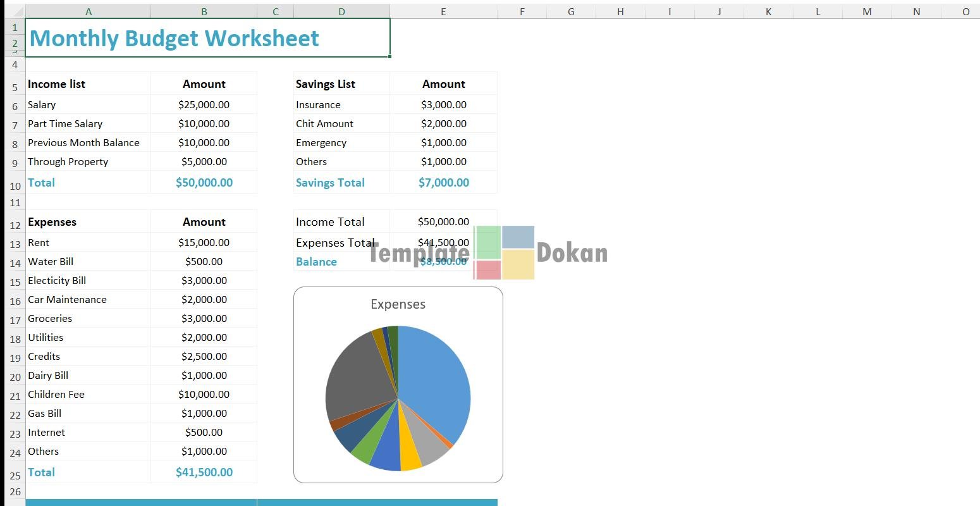Screen dimensions: 980x506
Task: Click the Emergency savings $1,000.00 cell
Action: click(x=443, y=143)
